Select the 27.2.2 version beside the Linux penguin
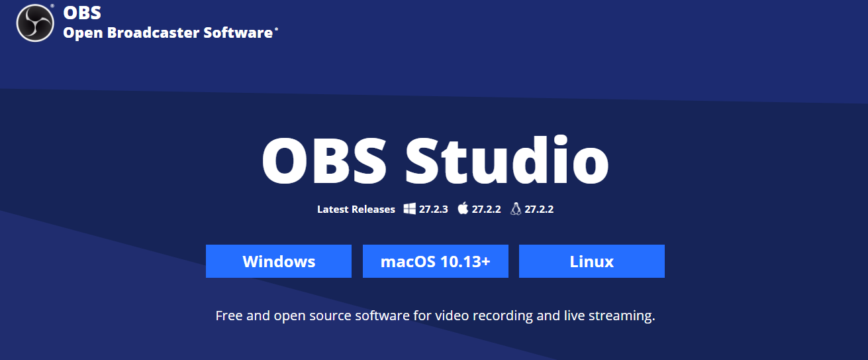This screenshot has height=360, width=868. coord(539,210)
